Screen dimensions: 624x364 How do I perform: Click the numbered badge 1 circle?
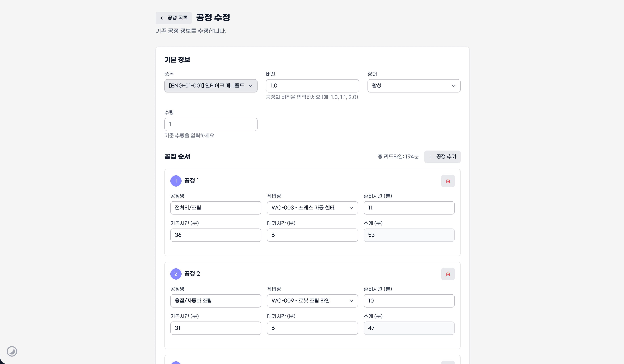(x=176, y=181)
